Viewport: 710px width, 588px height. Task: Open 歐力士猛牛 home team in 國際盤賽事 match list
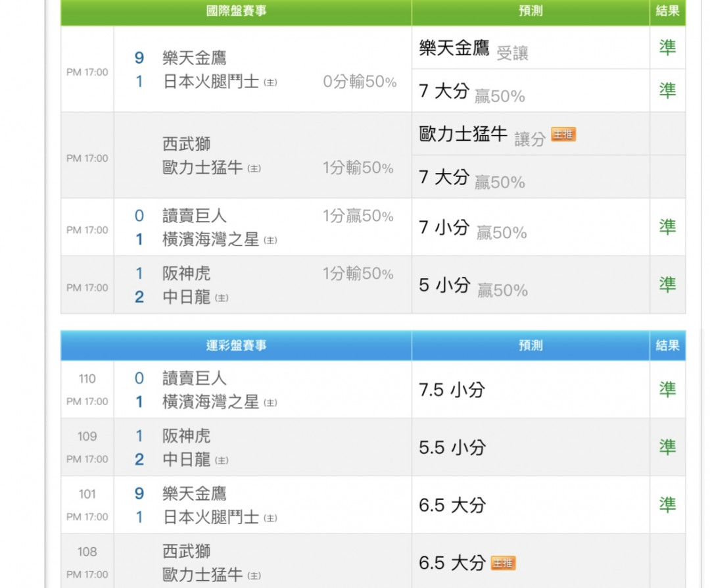coord(203,168)
